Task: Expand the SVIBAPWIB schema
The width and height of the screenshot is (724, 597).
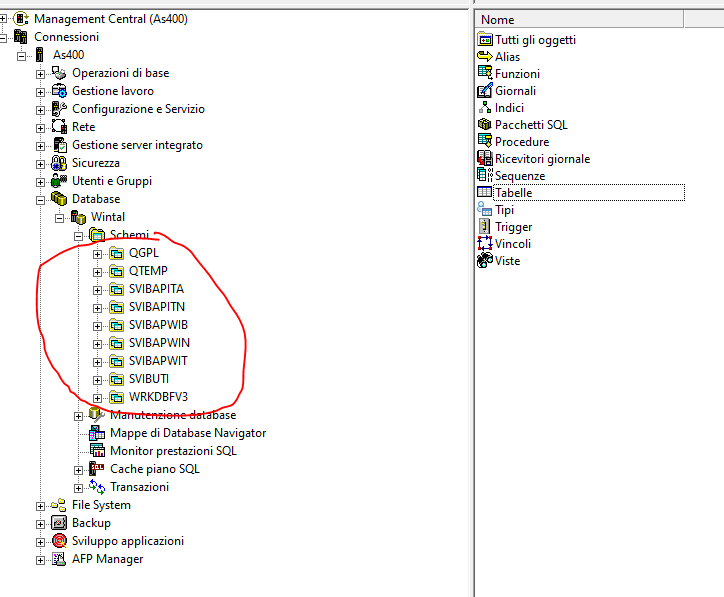Action: tap(97, 326)
